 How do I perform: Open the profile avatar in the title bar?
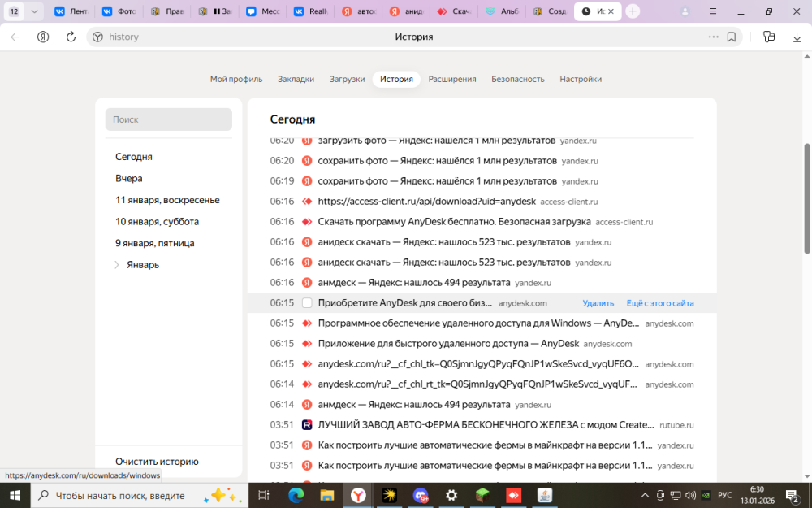[685, 11]
